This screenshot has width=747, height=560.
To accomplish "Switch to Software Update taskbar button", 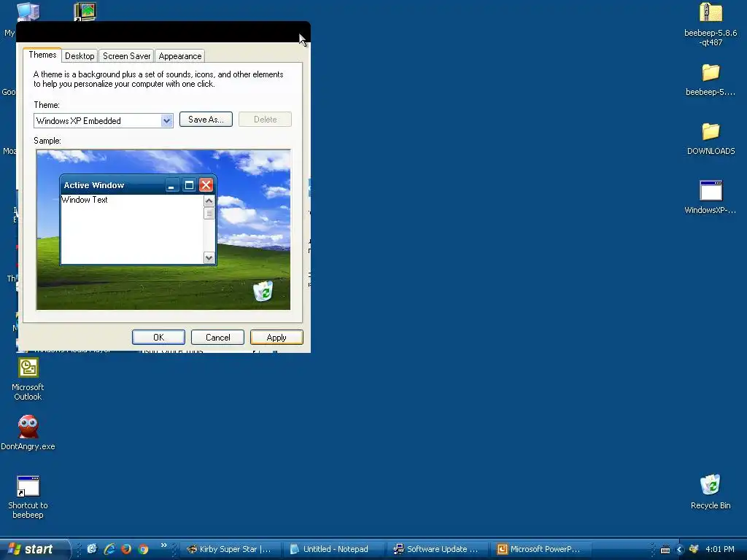I will (436, 549).
